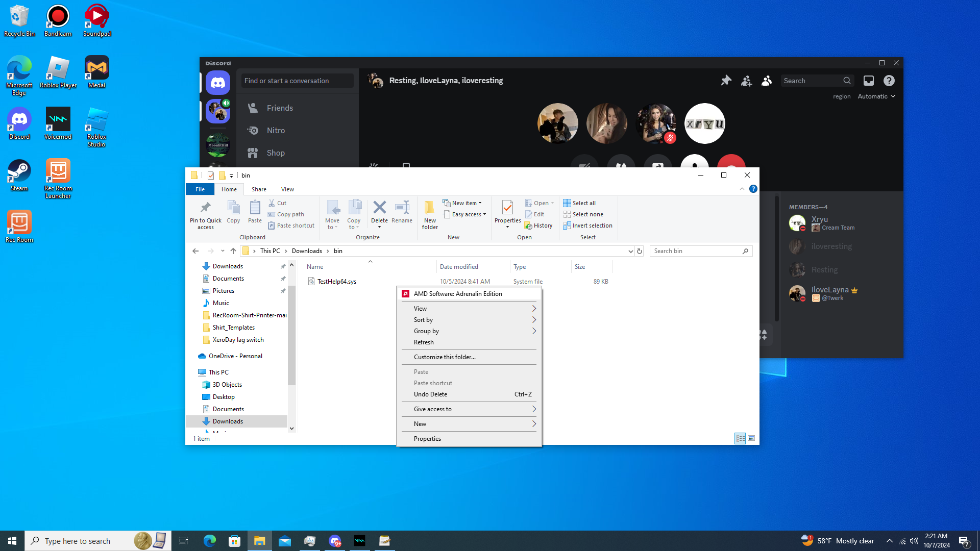The width and height of the screenshot is (980, 551).
Task: Click Delete icon in Explorer ribbon
Action: [x=379, y=208]
